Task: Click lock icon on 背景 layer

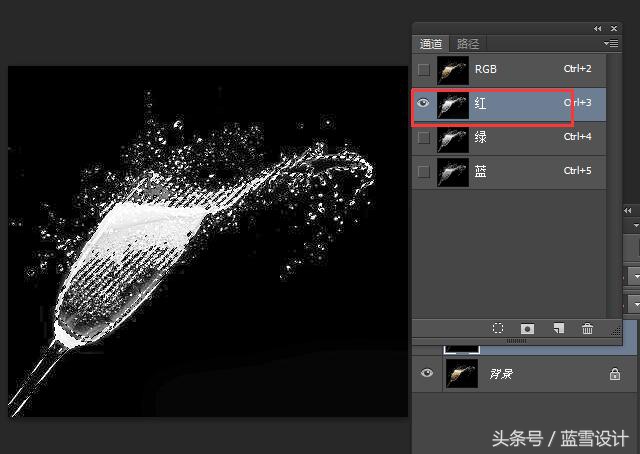Action: tap(615, 374)
